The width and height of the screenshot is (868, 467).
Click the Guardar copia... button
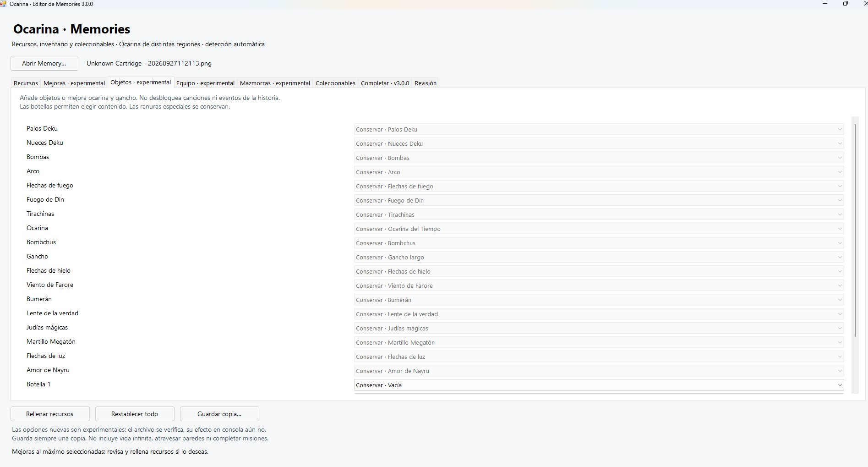(219, 414)
